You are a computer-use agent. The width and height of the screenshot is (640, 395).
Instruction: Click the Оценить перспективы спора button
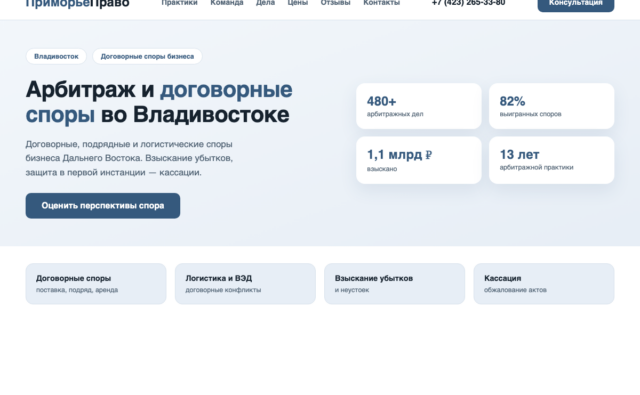[x=103, y=206]
